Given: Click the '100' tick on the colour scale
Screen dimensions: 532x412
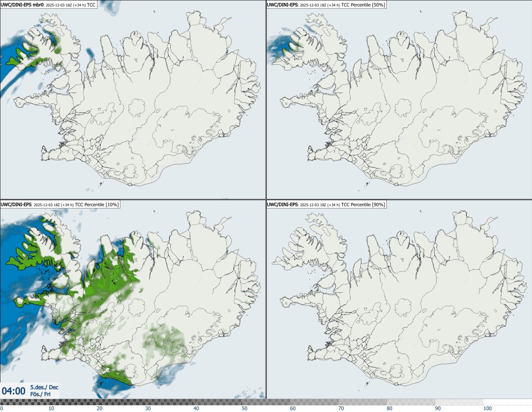Looking at the screenshot, I should pos(488,408).
